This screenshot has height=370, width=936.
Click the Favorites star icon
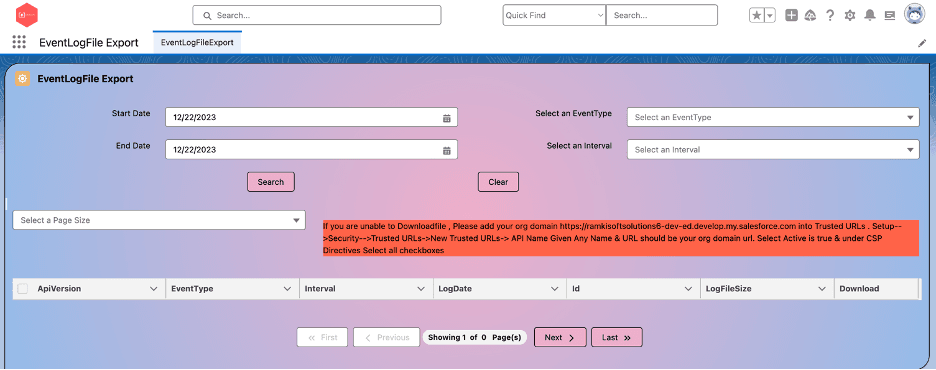[756, 16]
